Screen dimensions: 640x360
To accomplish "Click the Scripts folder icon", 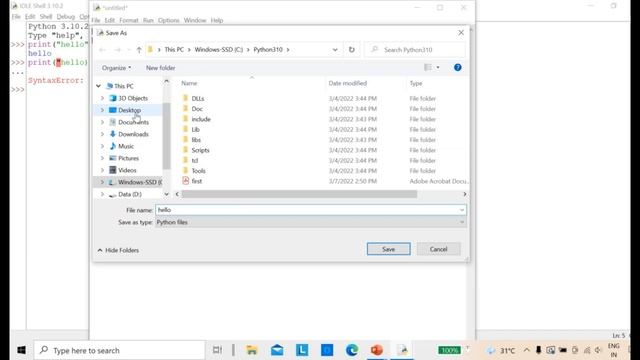I will point(186,150).
